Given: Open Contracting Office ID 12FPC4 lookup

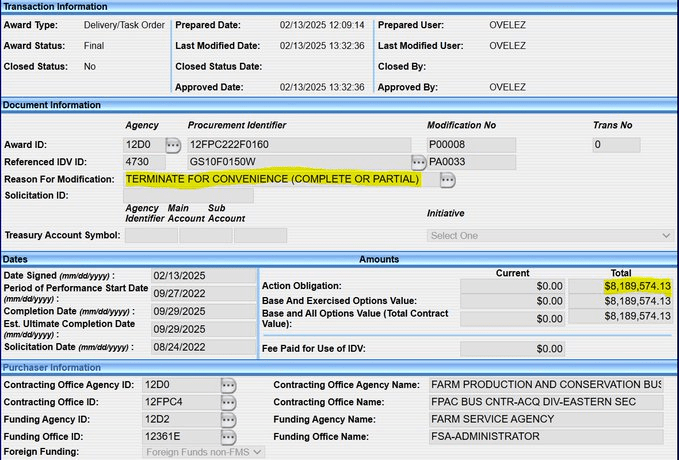Looking at the screenshot, I should point(229,402).
